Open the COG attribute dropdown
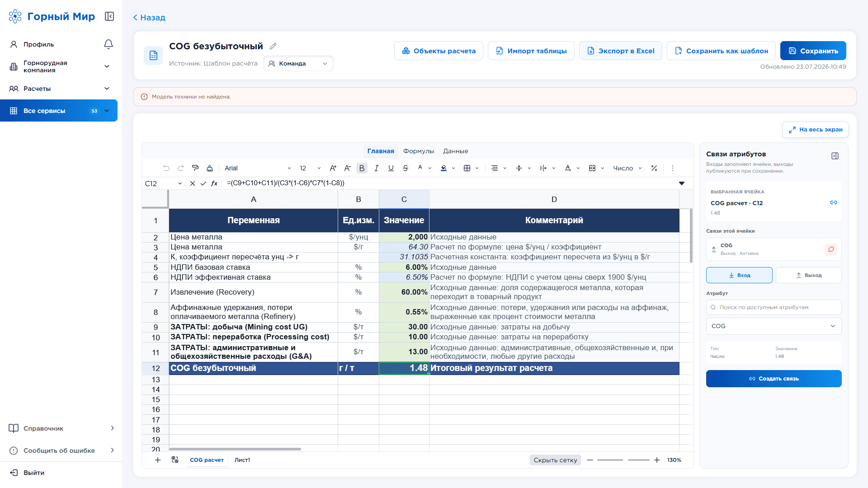868x488 pixels. click(774, 326)
